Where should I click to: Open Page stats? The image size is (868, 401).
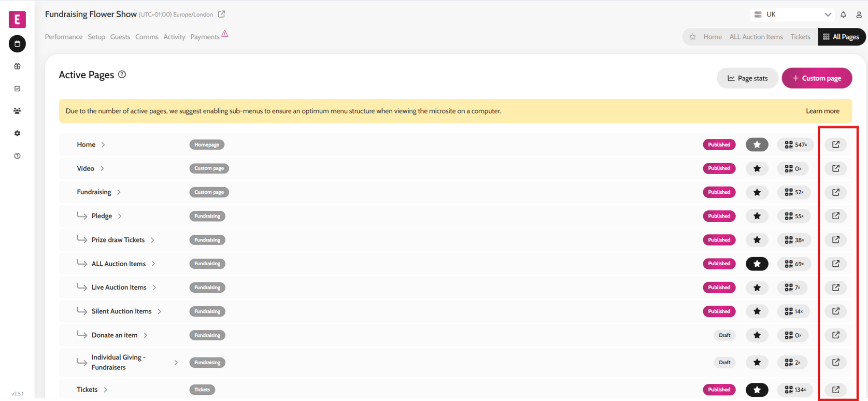click(x=747, y=78)
